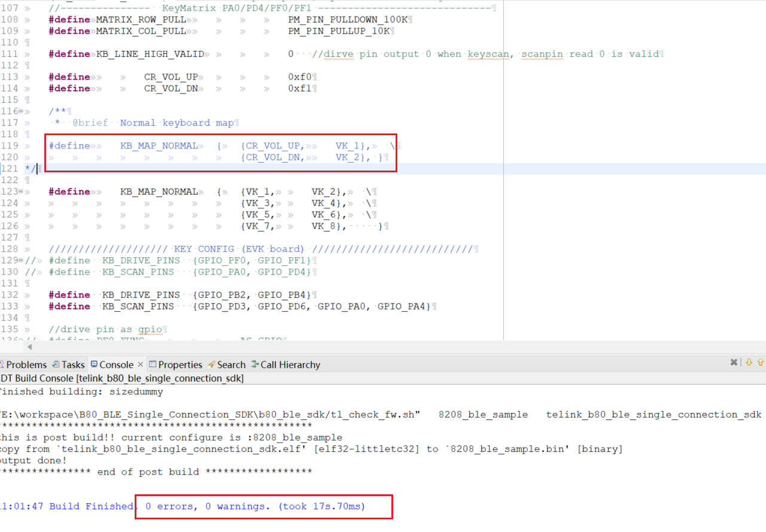Click CR_VOL_DN on line 114

(171, 89)
